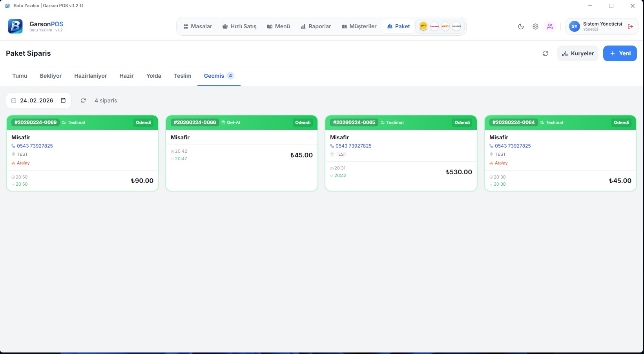The height and width of the screenshot is (354, 644).
Task: Log out using the red exit icon
Action: 630,27
